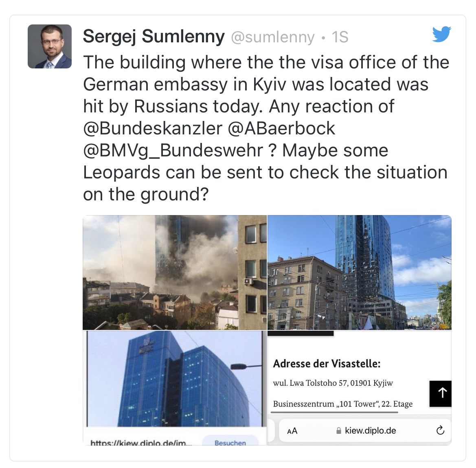Open the Sergej Sumlenny display name
476x468 pixels.
point(154,36)
